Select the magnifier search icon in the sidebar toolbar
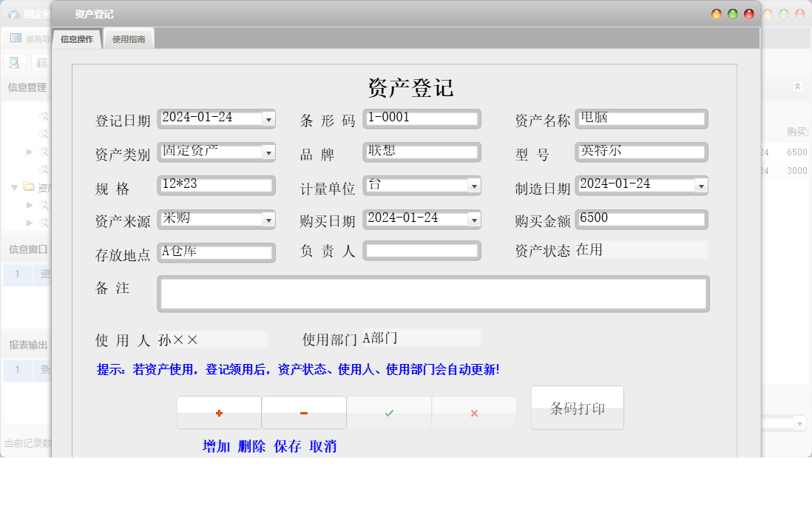The width and height of the screenshot is (812, 529). 13,62
